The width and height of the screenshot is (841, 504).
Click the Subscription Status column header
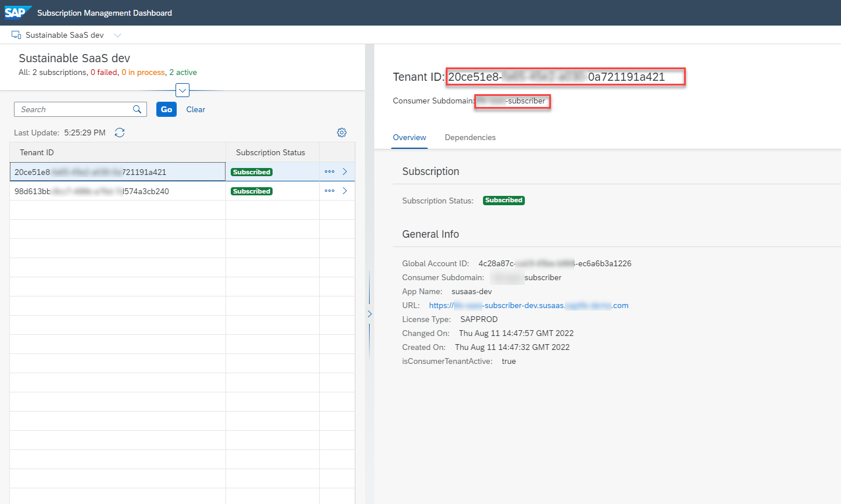click(x=273, y=152)
